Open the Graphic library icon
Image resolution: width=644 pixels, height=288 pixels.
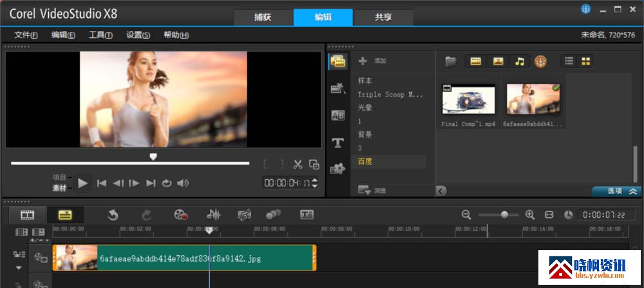pyautogui.click(x=338, y=168)
